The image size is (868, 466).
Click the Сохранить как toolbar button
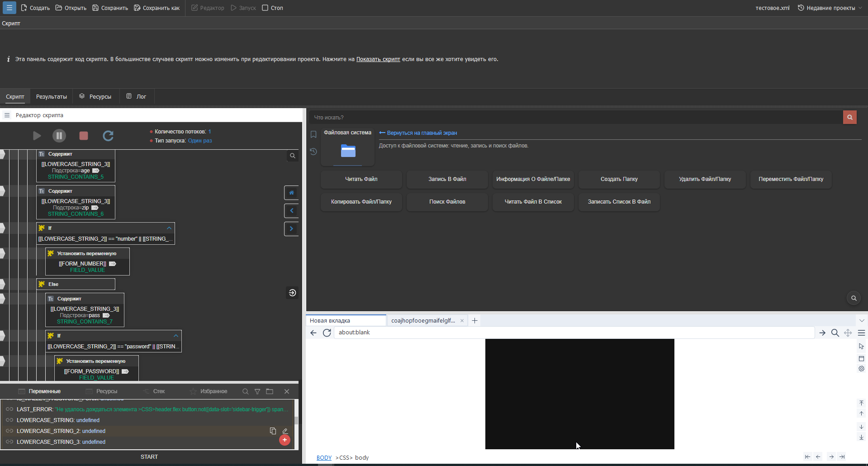[x=157, y=8]
